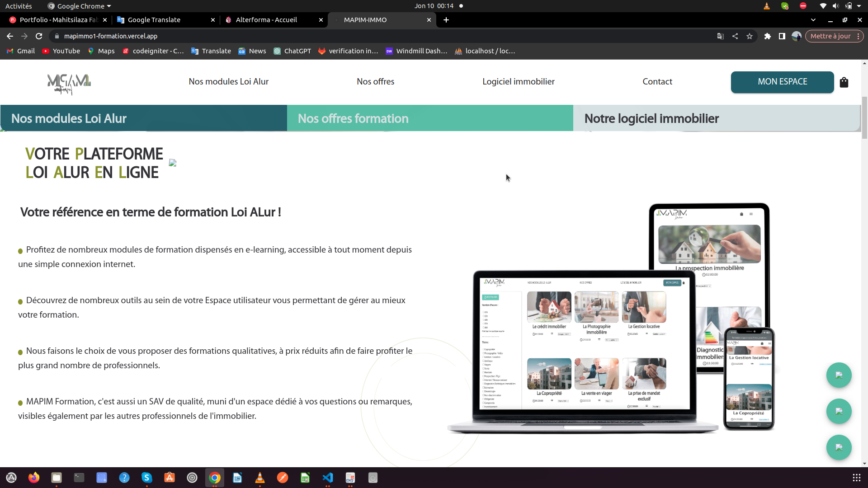Open the Maps bookmark
868x488 pixels.
[x=101, y=51]
